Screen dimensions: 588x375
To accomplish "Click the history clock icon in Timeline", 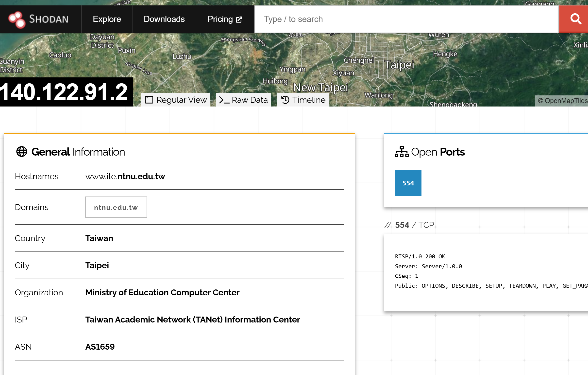I will pyautogui.click(x=285, y=100).
